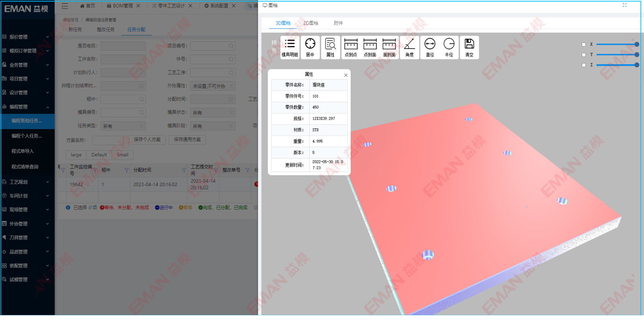The height and width of the screenshot is (336, 644).
Task: Select the 点到面 measurement tool
Action: coord(370,48)
